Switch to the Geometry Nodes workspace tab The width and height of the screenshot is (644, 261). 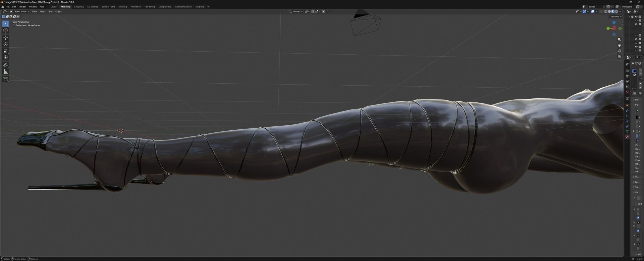(x=183, y=7)
